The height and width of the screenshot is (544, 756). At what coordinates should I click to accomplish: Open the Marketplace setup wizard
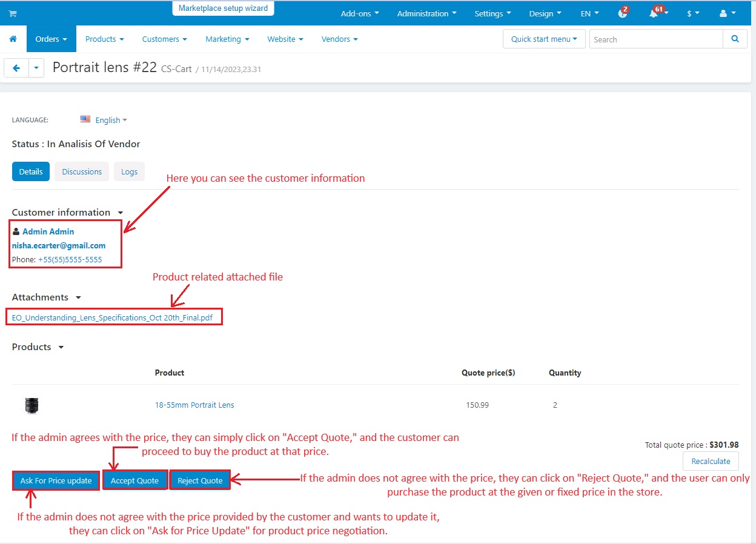[224, 8]
